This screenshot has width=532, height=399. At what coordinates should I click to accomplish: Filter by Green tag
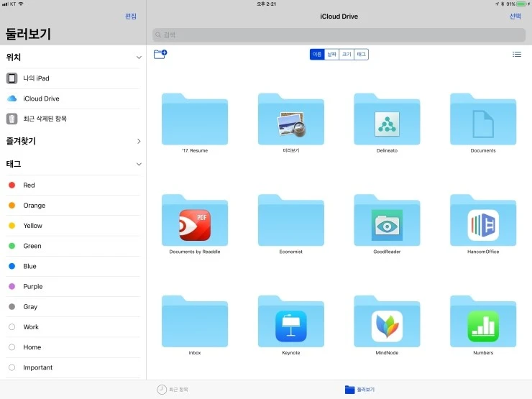pos(73,246)
